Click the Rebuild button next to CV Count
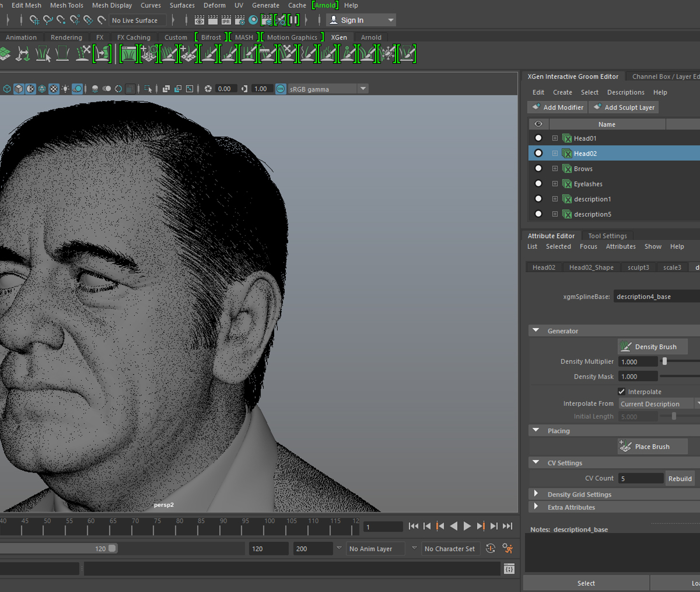Viewport: 700px width, 592px height. coord(680,478)
